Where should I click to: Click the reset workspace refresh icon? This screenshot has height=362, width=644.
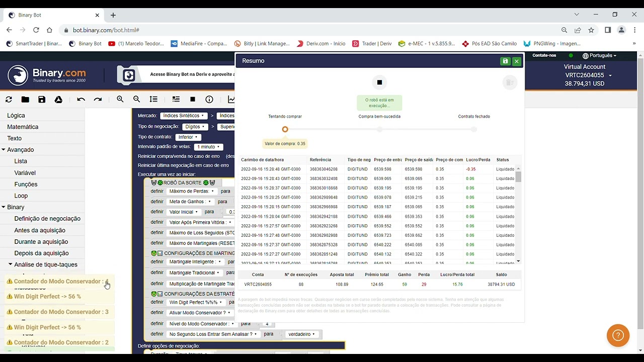point(9,100)
